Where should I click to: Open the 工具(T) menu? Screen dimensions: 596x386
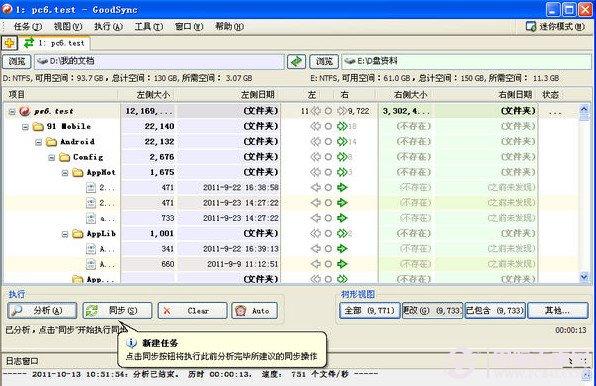(149, 26)
